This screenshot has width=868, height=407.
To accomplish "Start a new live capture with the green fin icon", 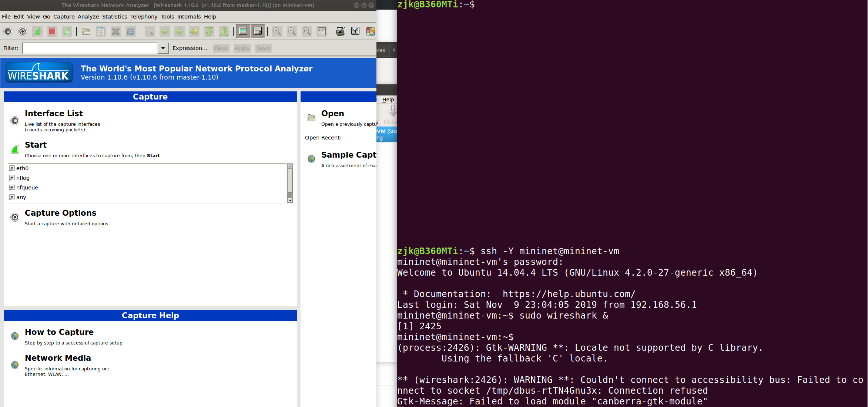I will [x=37, y=31].
